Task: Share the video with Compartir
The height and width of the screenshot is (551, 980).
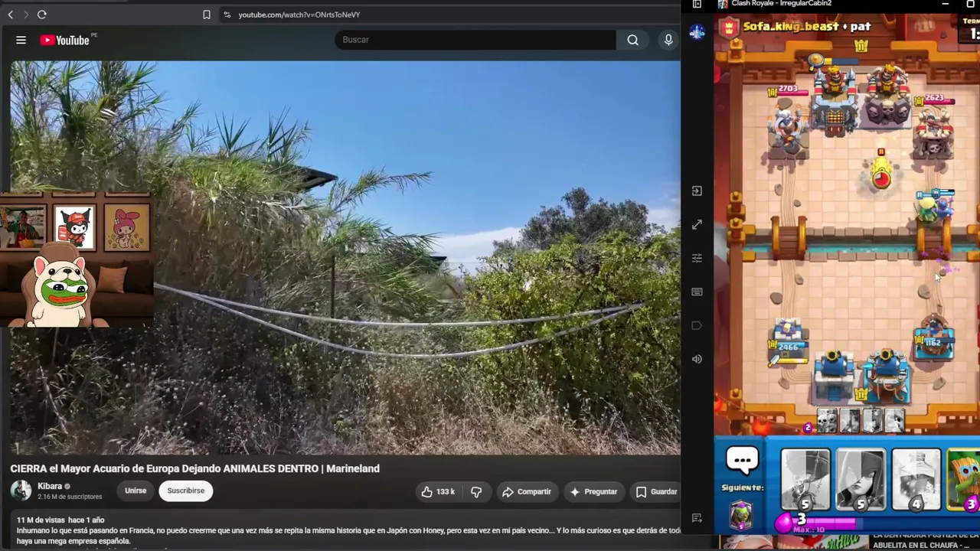Action: (527, 491)
